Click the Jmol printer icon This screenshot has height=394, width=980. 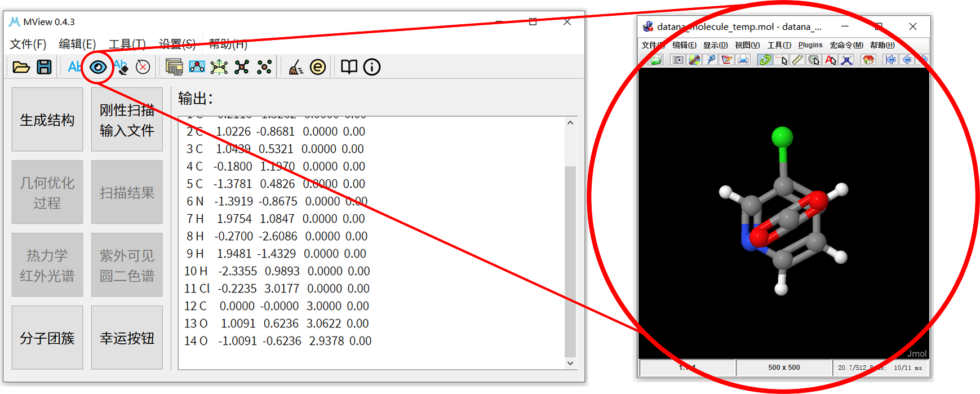point(743,60)
